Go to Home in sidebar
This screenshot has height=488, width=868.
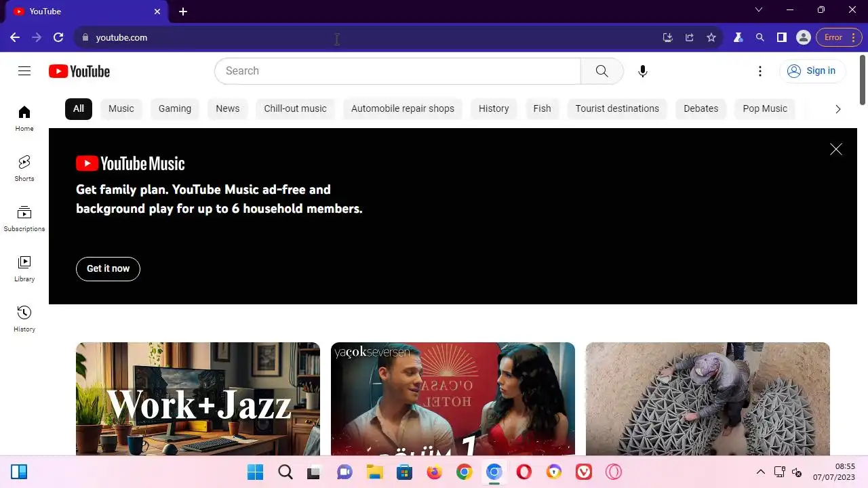[x=24, y=118]
